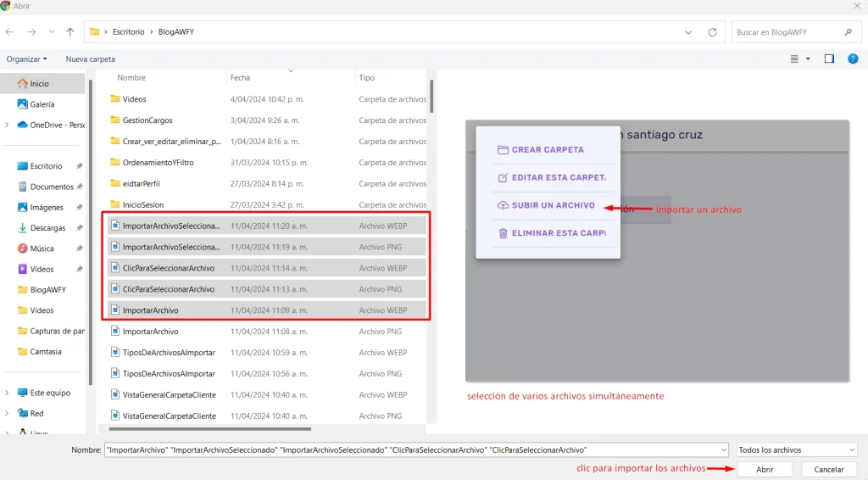Viewport: 868px width, 480px height.
Task: Go forward with the forward arrow
Action: [31, 32]
